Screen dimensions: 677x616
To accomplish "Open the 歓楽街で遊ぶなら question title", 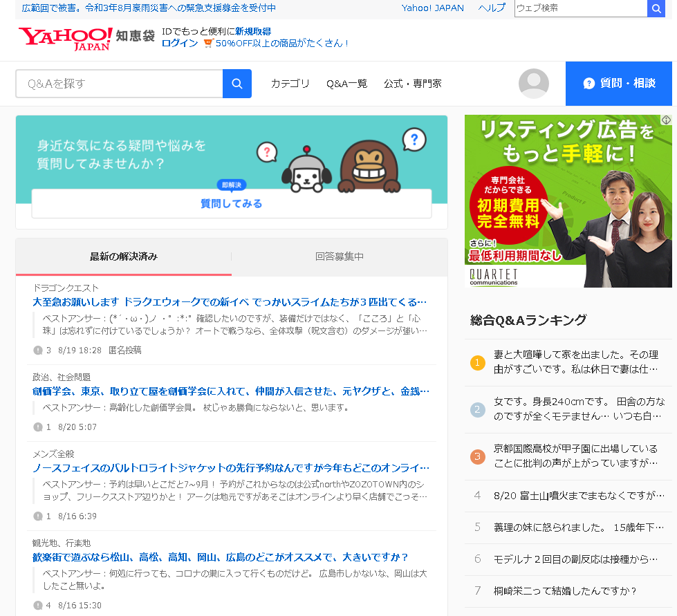I will 220,557.
